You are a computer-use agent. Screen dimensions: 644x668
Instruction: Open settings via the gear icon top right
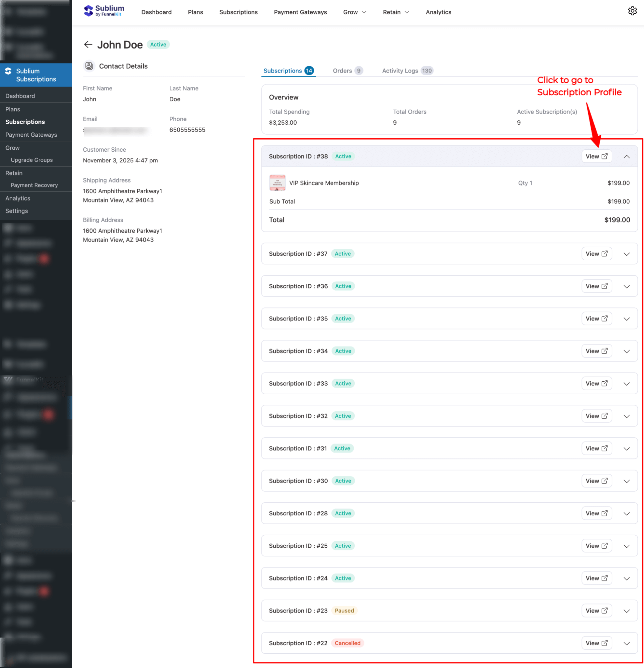click(x=633, y=11)
